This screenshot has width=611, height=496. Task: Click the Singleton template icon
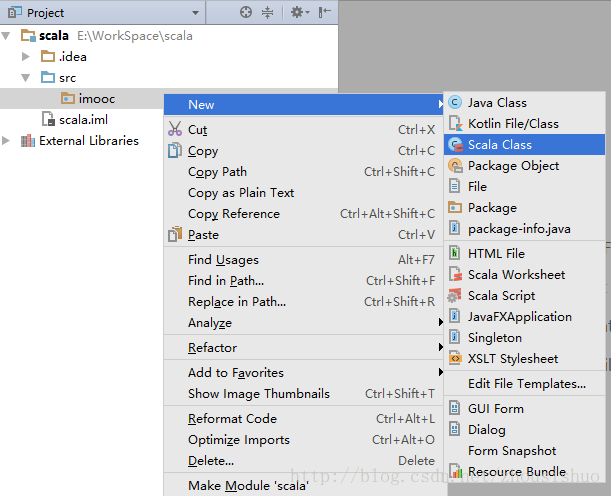pyautogui.click(x=454, y=337)
